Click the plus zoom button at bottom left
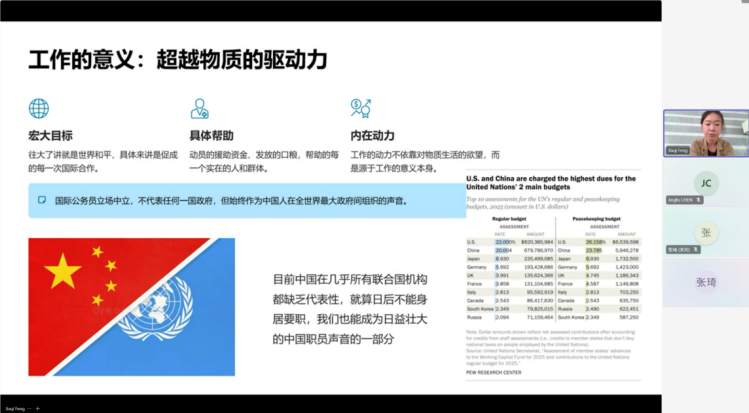The width and height of the screenshot is (749, 413). click(37, 408)
